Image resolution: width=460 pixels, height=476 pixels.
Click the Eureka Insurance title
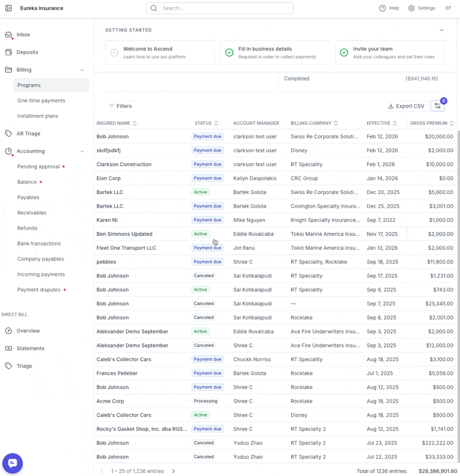[x=42, y=8]
